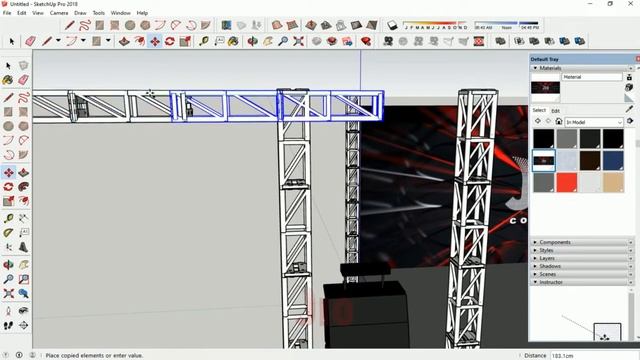
Task: Select the Tape Measure tool in the top toolbar
Action: (x=204, y=41)
